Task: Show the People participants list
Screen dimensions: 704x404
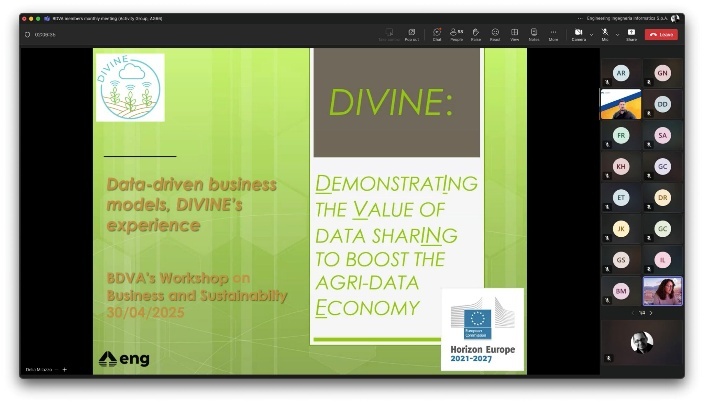Action: [x=456, y=34]
